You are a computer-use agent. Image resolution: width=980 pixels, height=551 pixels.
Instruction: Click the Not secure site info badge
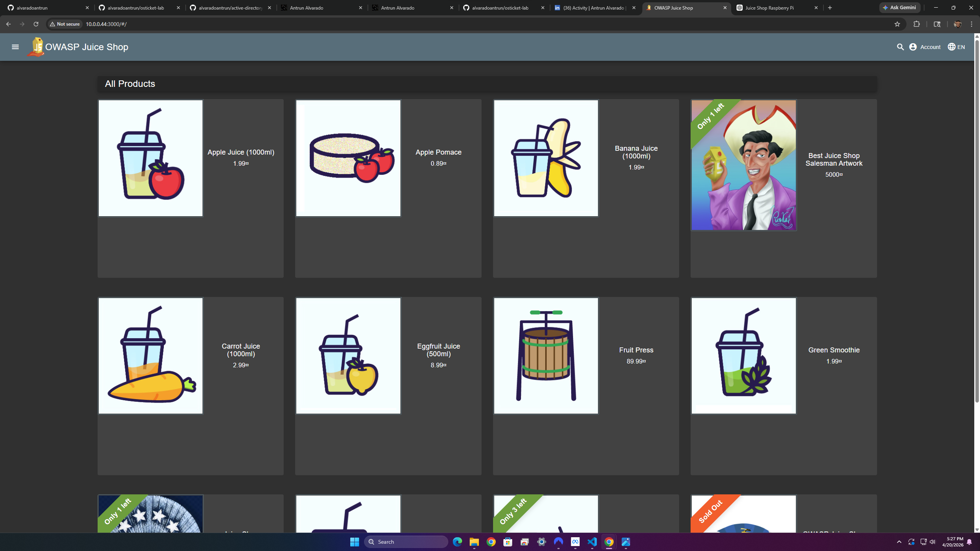65,24
